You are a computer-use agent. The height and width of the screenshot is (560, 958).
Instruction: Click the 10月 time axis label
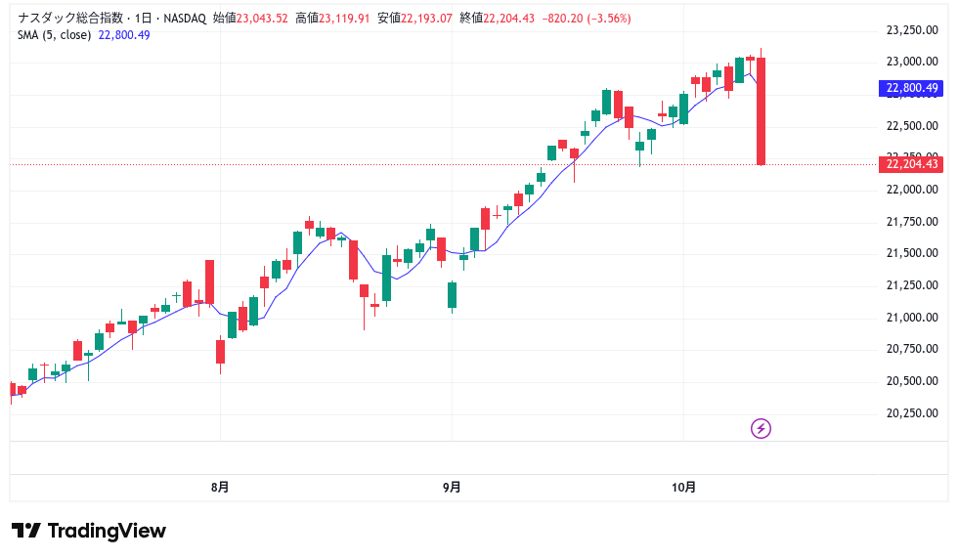[x=684, y=487]
